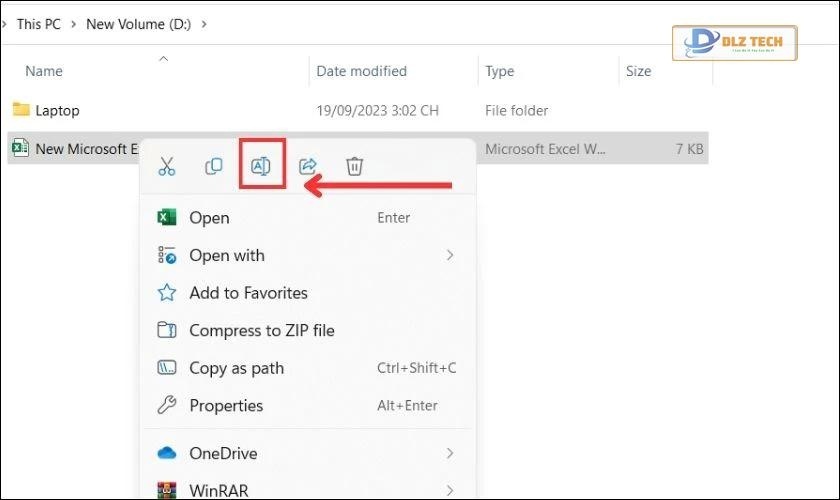
Task: Open the Laptop folder
Action: click(57, 110)
